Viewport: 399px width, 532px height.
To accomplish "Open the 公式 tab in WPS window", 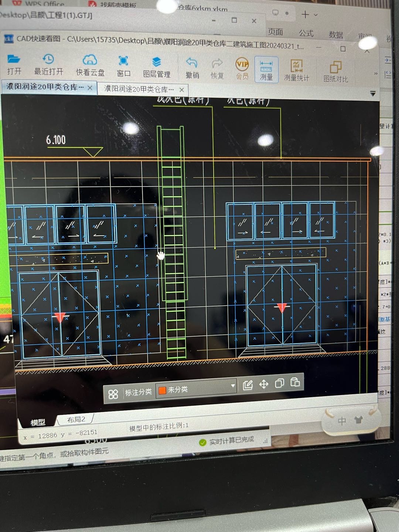I will click(306, 33).
